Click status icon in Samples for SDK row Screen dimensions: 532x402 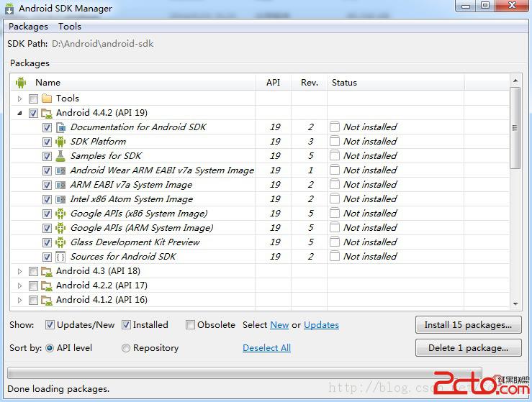(x=335, y=156)
